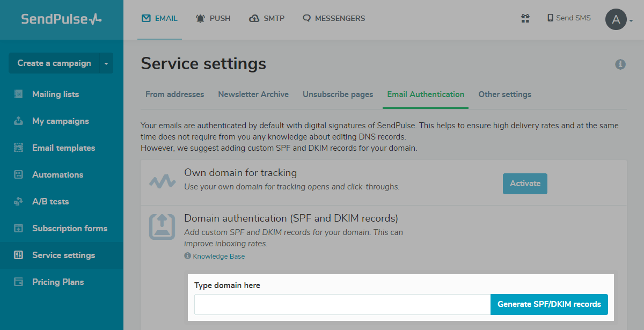Click the Subscription forms sidebar icon
Screen dimensions: 644x330
click(19, 228)
